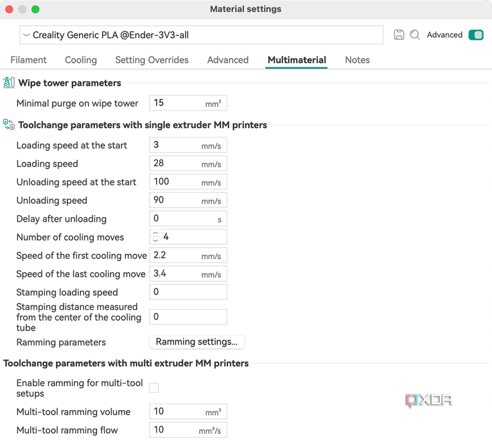Click the Ramming parameters label
The width and height of the screenshot is (492, 448).
click(x=61, y=342)
